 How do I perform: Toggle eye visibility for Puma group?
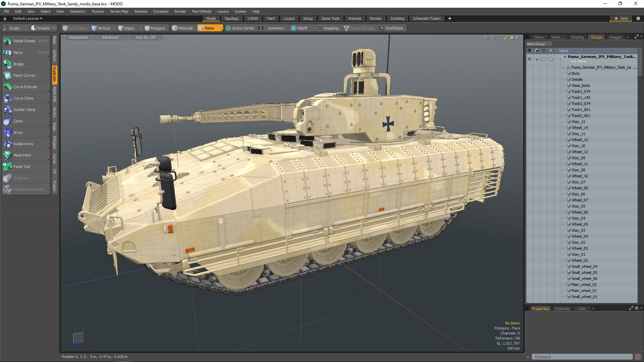tap(529, 59)
